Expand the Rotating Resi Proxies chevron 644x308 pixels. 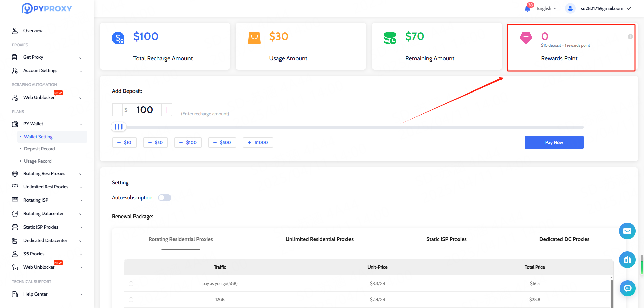click(81, 174)
